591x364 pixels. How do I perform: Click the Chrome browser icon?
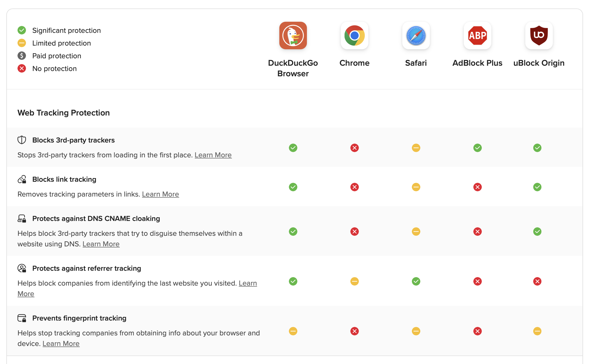click(354, 35)
